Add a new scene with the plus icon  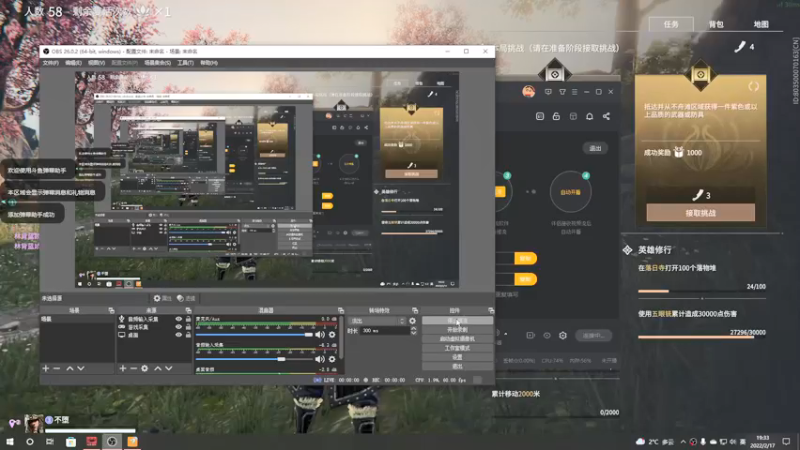pos(46,368)
